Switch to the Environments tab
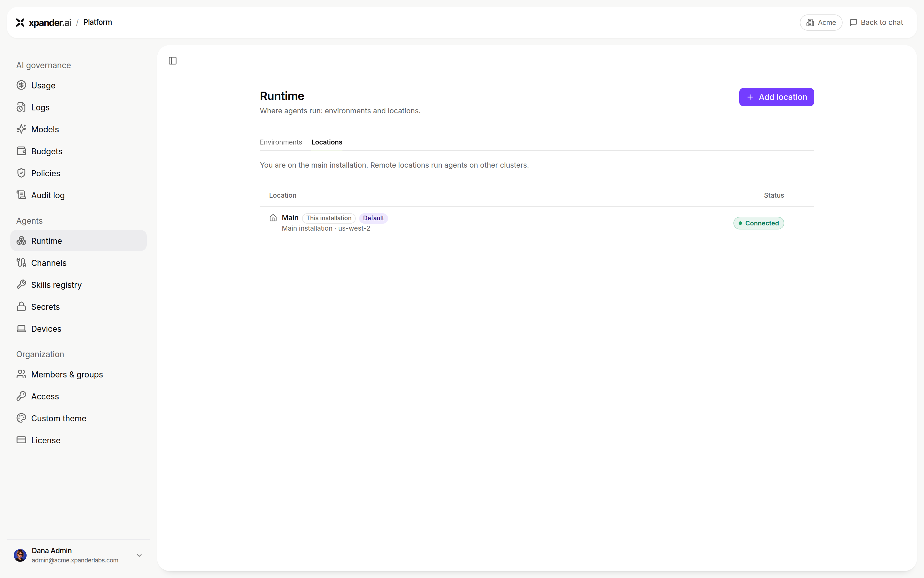This screenshot has width=924, height=578. [281, 142]
